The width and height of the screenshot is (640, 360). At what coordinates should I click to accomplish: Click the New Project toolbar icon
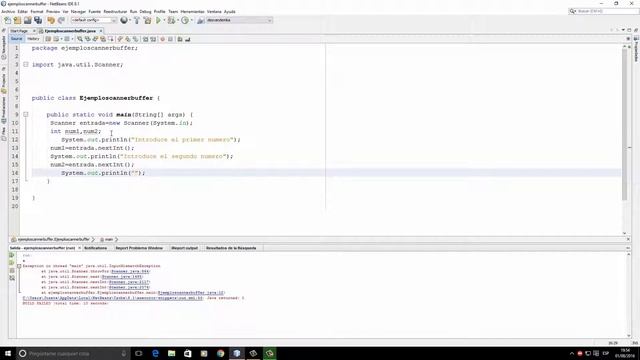coord(17,20)
